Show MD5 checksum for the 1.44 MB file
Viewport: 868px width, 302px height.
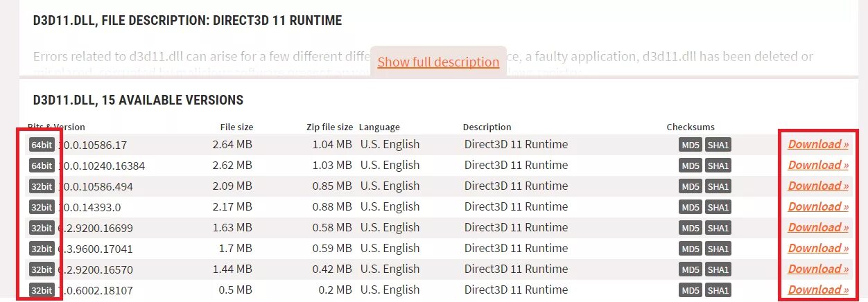tap(691, 270)
